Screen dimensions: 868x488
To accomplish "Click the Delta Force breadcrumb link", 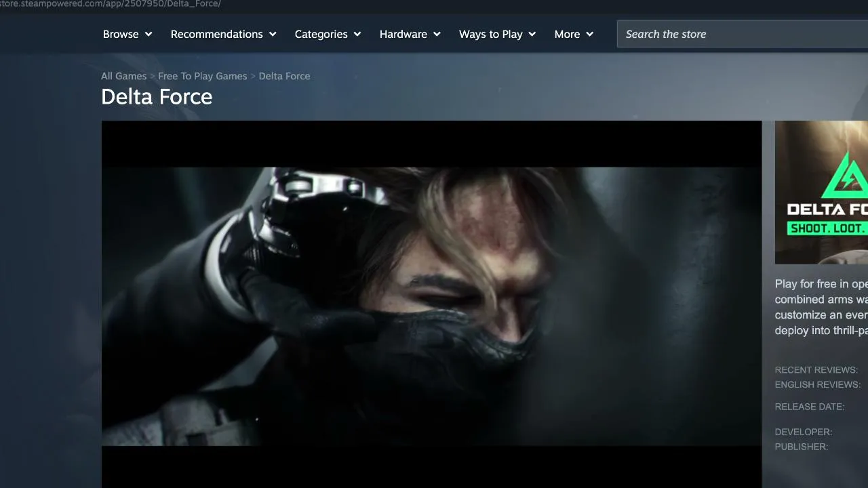I will point(285,76).
